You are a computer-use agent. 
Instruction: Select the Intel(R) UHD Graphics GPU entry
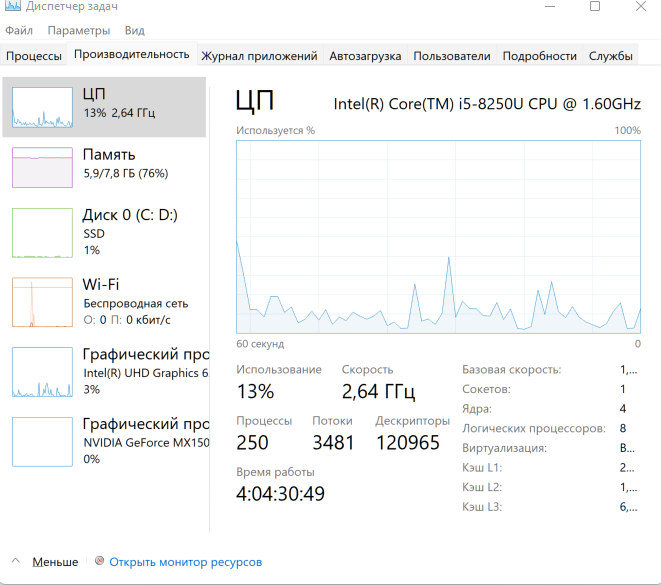(x=104, y=372)
